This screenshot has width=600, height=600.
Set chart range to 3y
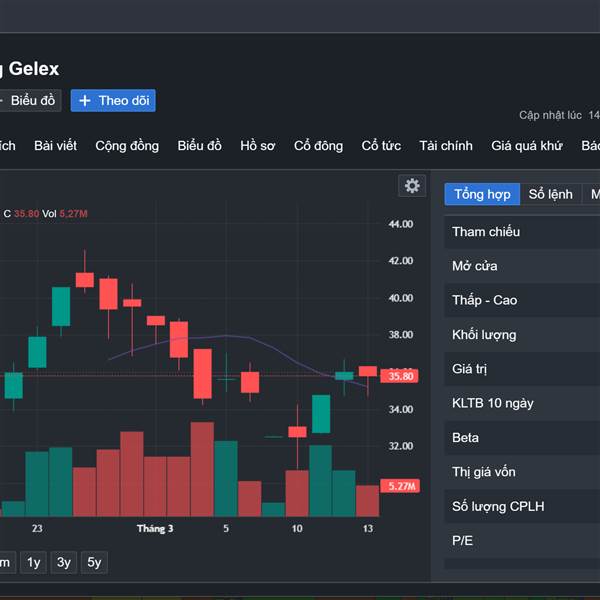point(64,563)
